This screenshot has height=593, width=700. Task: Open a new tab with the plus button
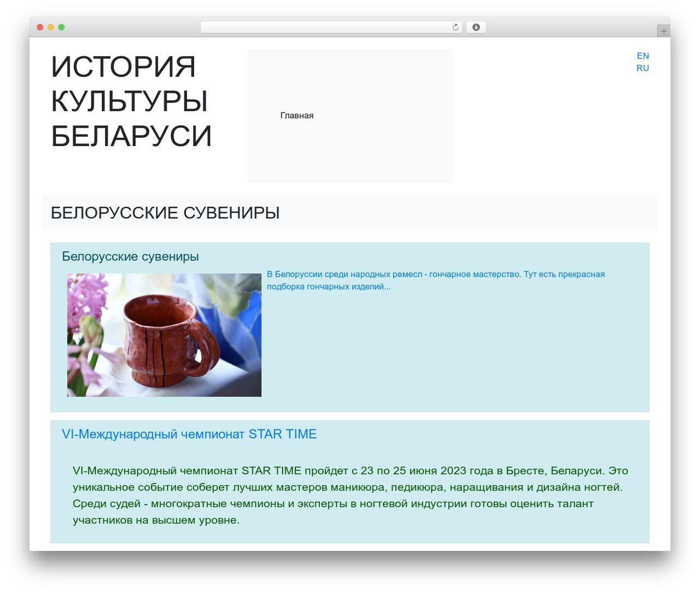click(x=663, y=31)
